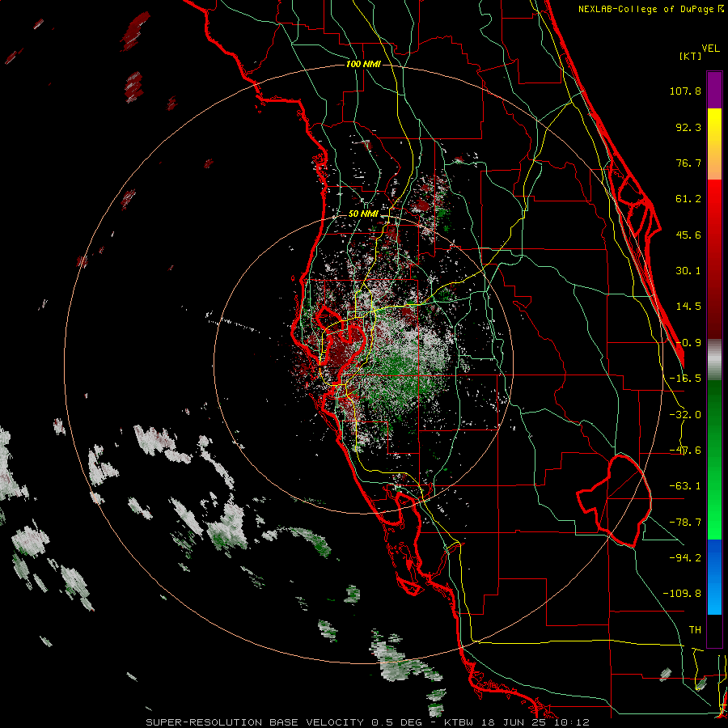Click the 76.7 value on velocity scale
Viewport: 728px width, 728px height.
[x=688, y=163]
